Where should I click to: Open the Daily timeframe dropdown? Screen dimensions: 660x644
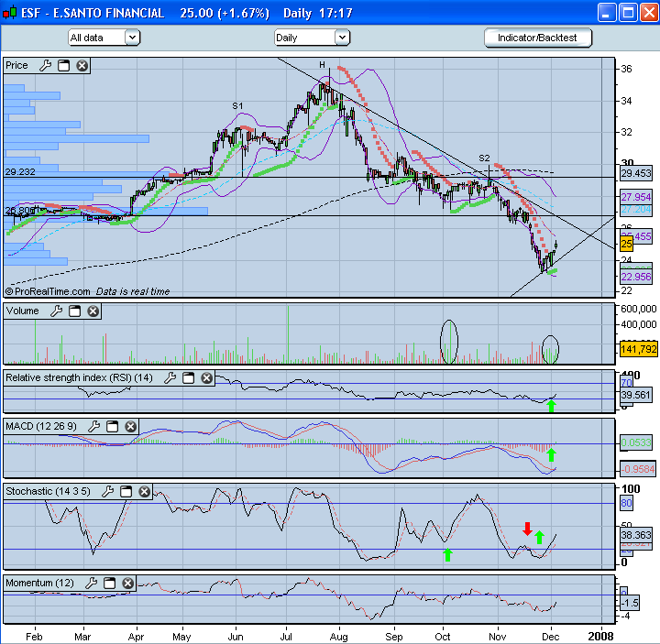[x=312, y=38]
